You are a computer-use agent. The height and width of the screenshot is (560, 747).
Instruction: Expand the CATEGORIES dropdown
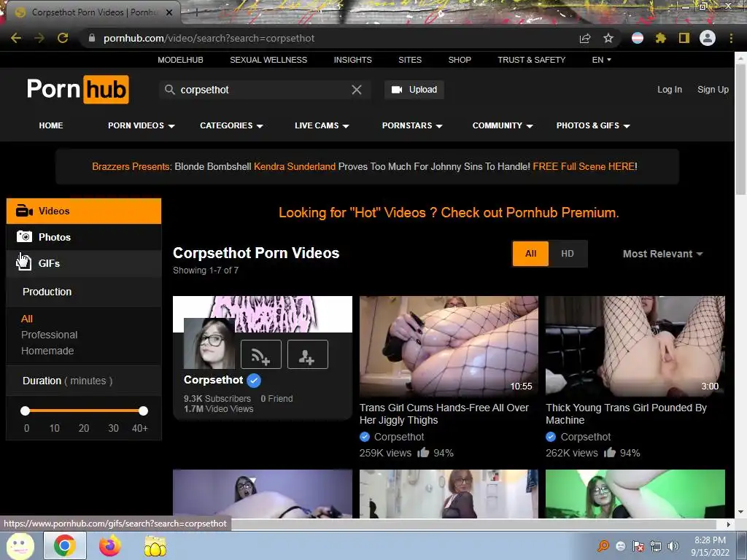point(231,125)
